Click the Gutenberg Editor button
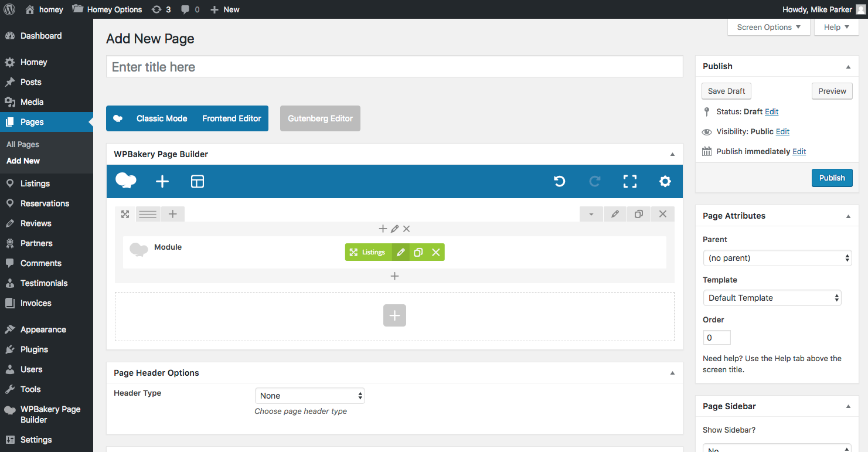This screenshot has width=868, height=452. pos(320,118)
